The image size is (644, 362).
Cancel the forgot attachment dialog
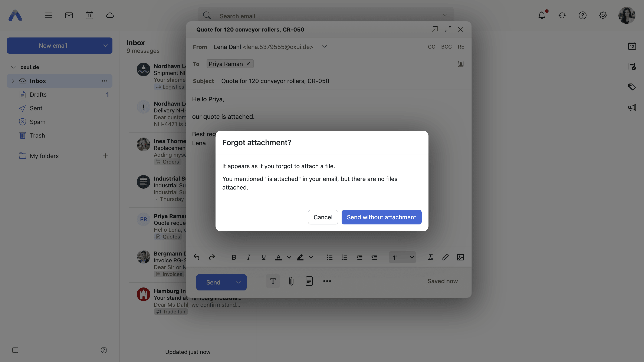tap(323, 217)
